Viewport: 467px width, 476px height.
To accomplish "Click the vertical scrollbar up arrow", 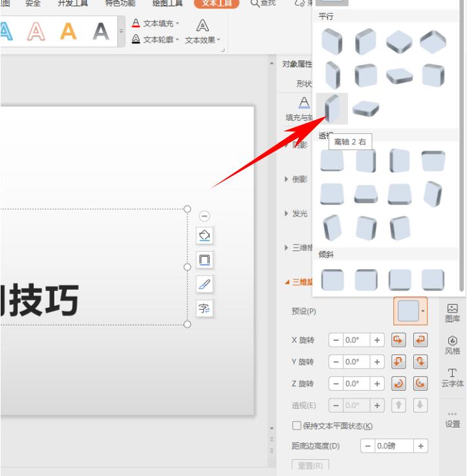I will tap(272, 63).
